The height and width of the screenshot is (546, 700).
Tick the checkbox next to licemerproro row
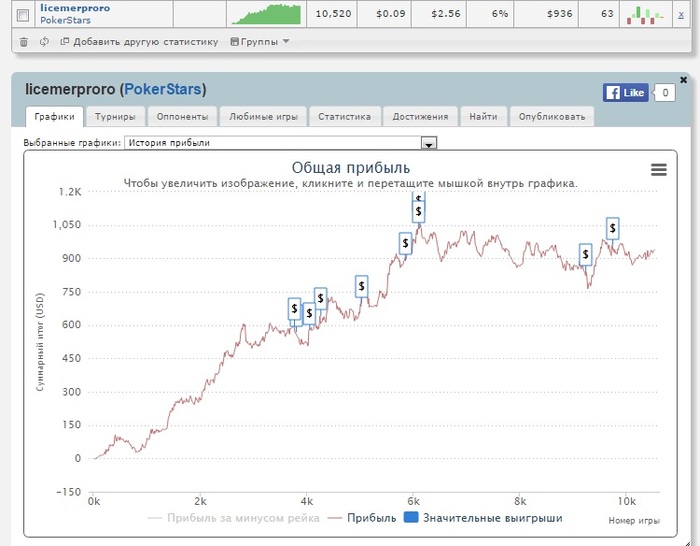point(23,15)
